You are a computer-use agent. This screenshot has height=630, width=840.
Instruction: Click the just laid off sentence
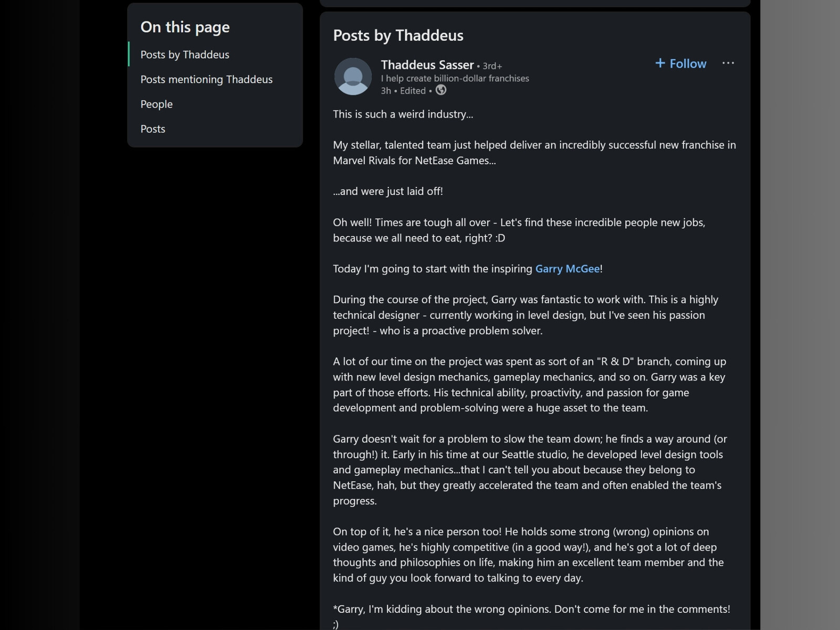387,192
